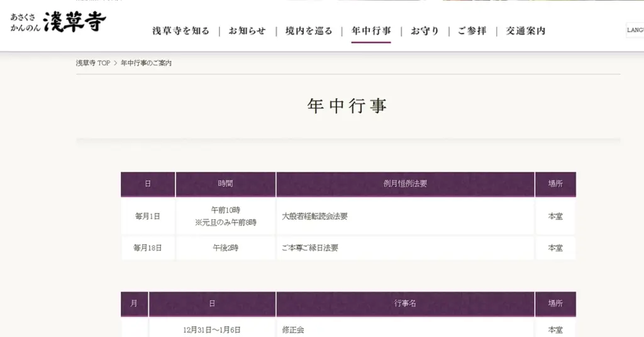Click the 時間 column header
The height and width of the screenshot is (337, 644).
[226, 184]
